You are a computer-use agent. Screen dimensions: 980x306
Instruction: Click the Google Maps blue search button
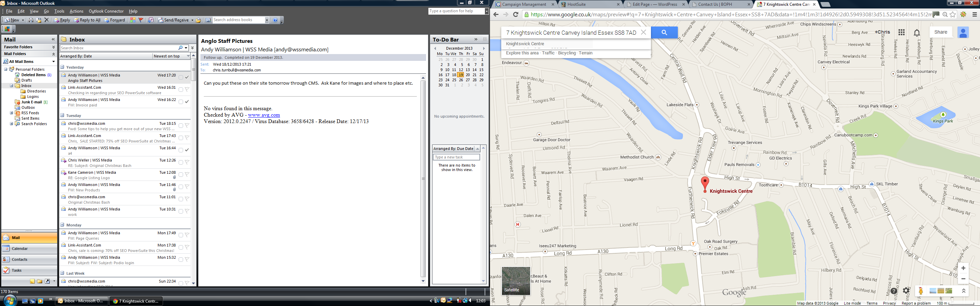pos(664,33)
